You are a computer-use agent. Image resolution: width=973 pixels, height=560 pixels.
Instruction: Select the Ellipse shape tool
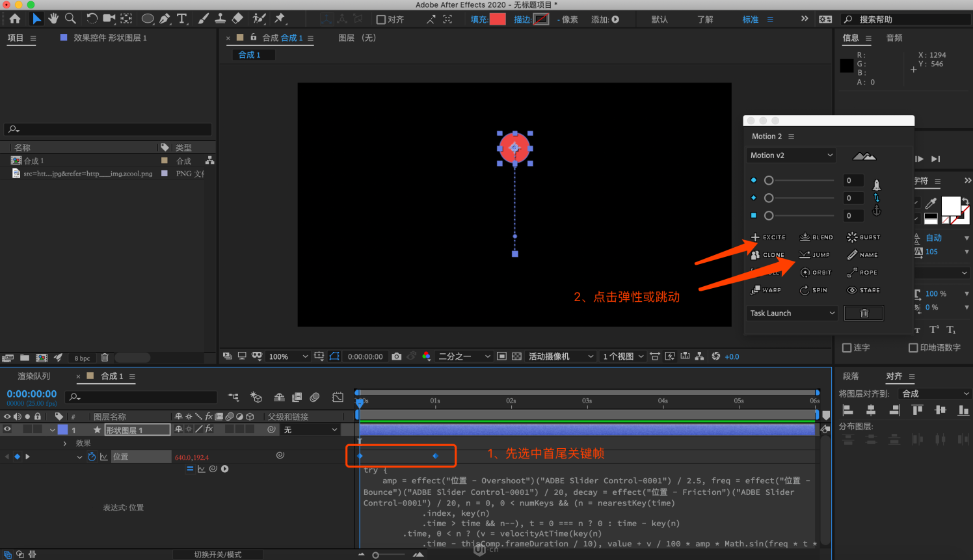click(148, 19)
